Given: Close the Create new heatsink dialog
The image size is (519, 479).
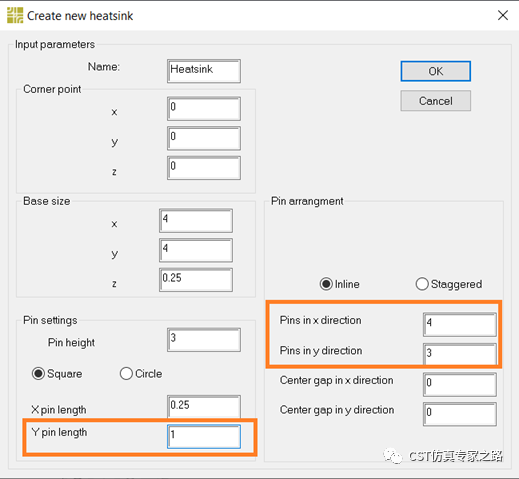Looking at the screenshot, I should pyautogui.click(x=503, y=15).
